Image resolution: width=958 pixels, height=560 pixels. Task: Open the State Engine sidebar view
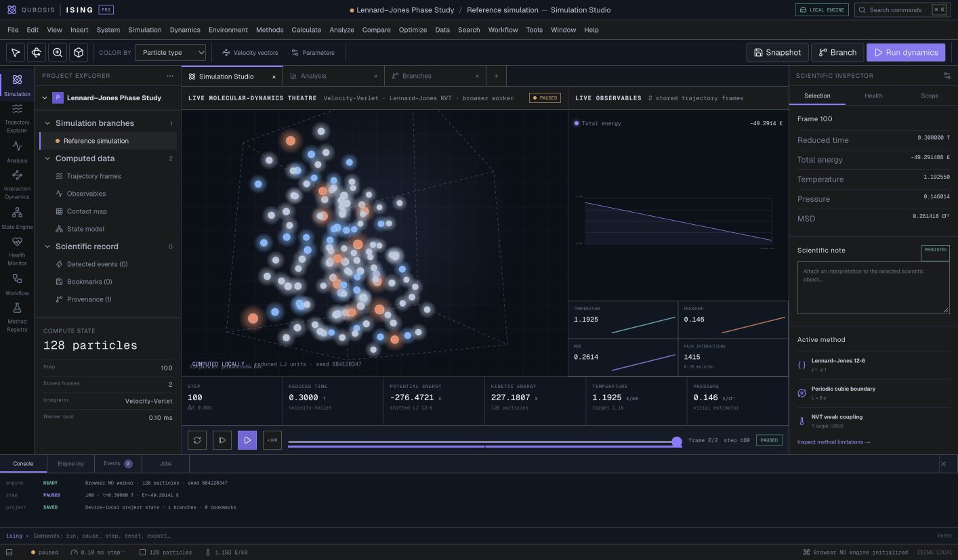tap(17, 218)
